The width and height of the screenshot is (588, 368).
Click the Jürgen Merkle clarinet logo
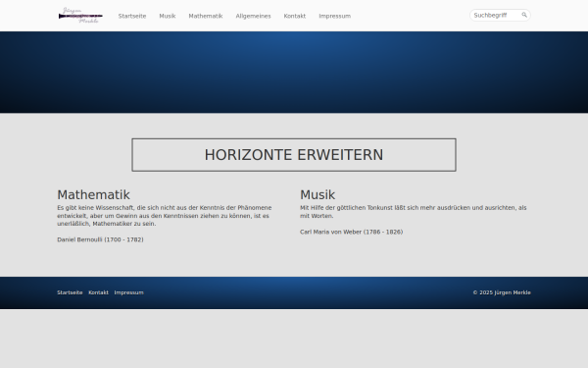tap(80, 16)
